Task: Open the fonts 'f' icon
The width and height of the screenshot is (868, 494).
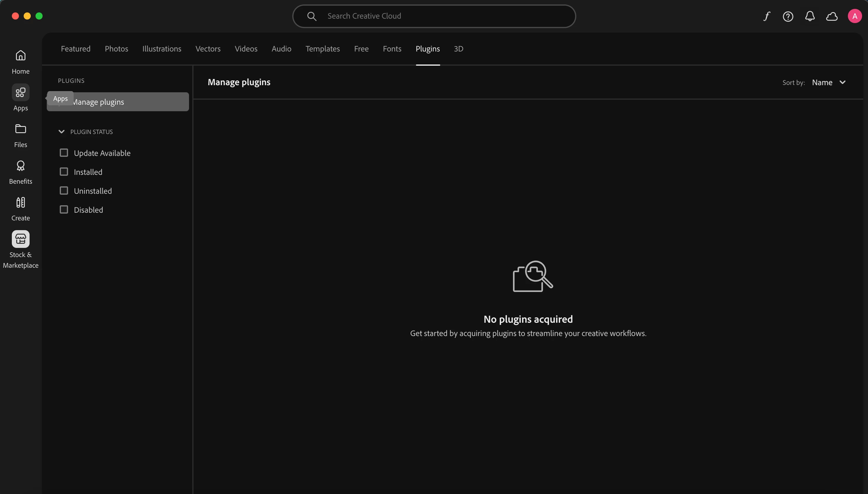Action: pyautogui.click(x=767, y=16)
